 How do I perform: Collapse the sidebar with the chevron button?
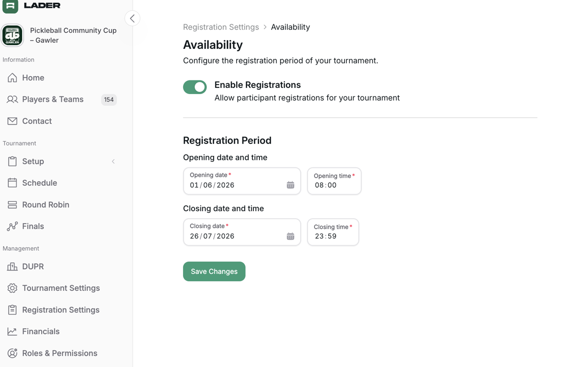click(x=132, y=18)
